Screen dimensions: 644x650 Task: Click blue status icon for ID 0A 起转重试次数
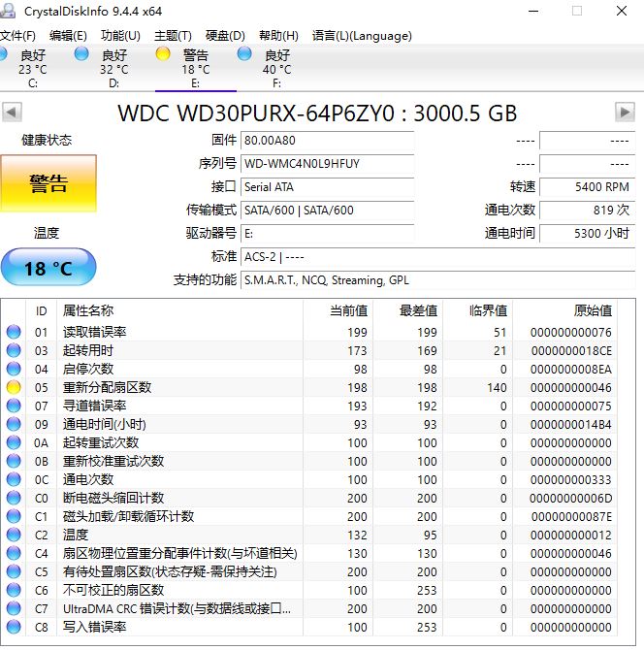click(14, 442)
